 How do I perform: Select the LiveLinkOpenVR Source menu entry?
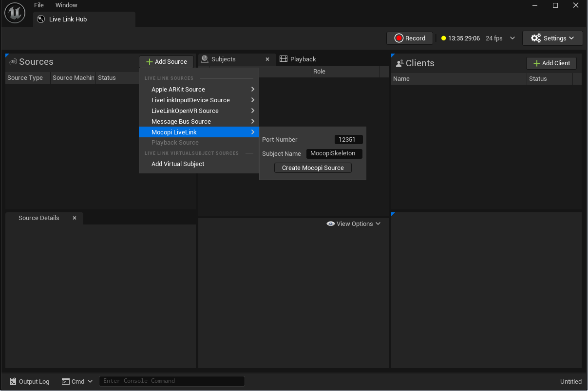(x=185, y=111)
